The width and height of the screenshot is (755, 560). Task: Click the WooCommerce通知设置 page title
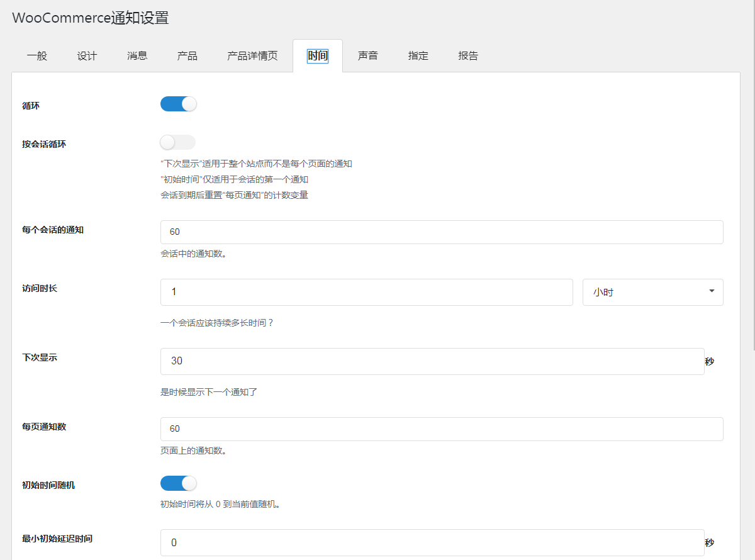[x=90, y=18]
